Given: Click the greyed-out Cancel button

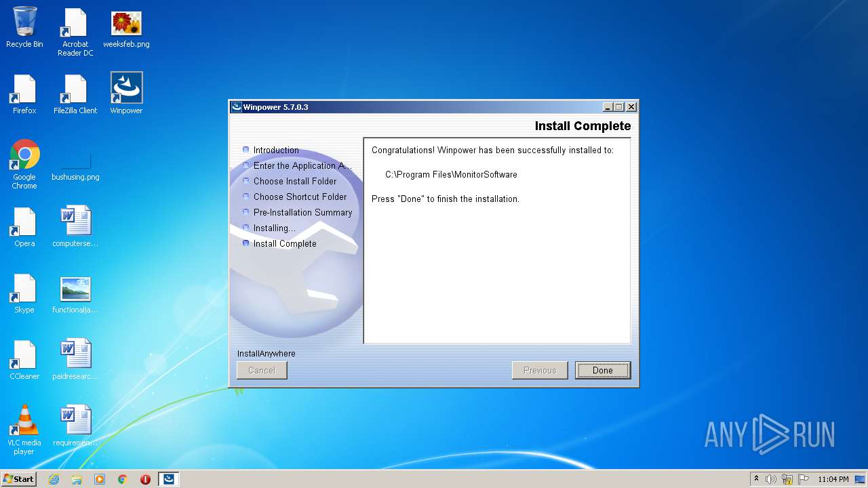Looking at the screenshot, I should tap(262, 370).
